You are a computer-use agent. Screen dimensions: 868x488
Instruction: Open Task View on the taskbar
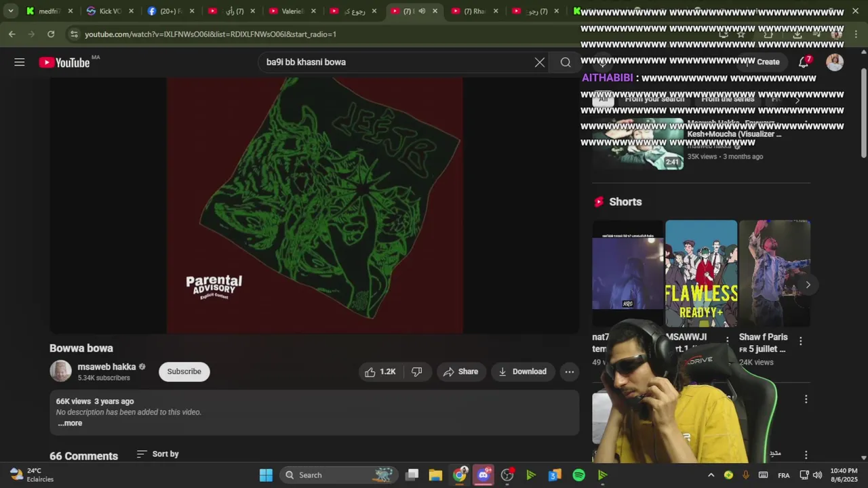click(412, 475)
